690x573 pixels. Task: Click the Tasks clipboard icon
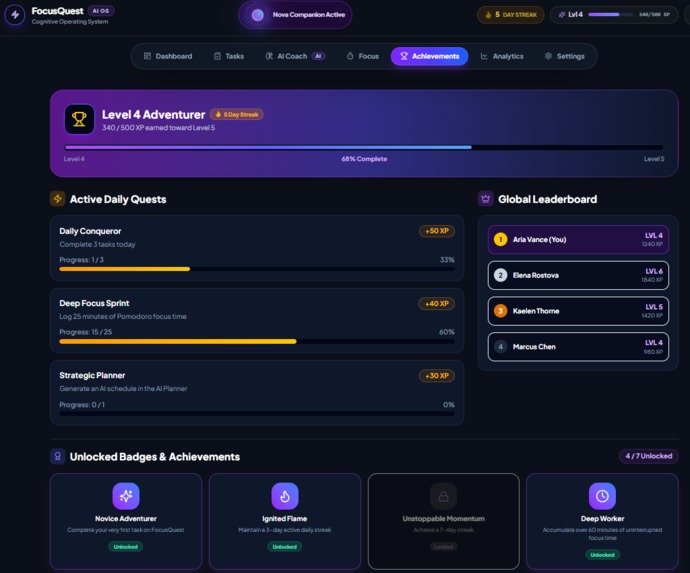point(217,56)
